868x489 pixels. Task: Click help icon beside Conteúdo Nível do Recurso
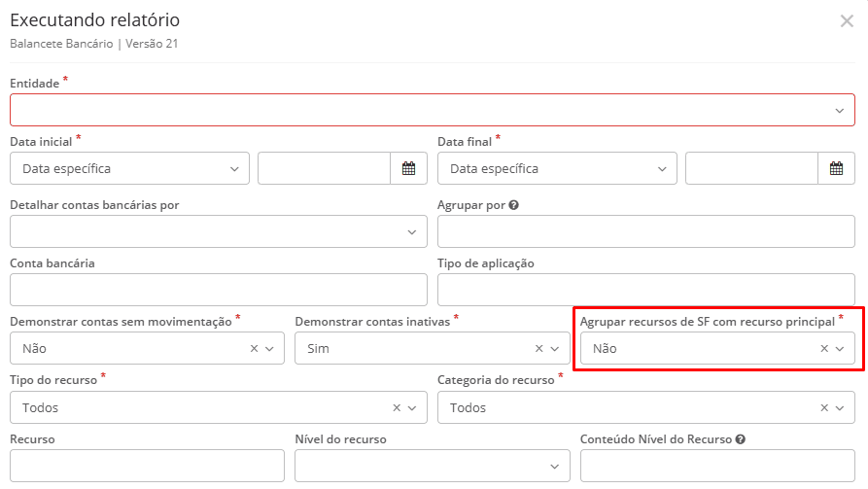[741, 439]
